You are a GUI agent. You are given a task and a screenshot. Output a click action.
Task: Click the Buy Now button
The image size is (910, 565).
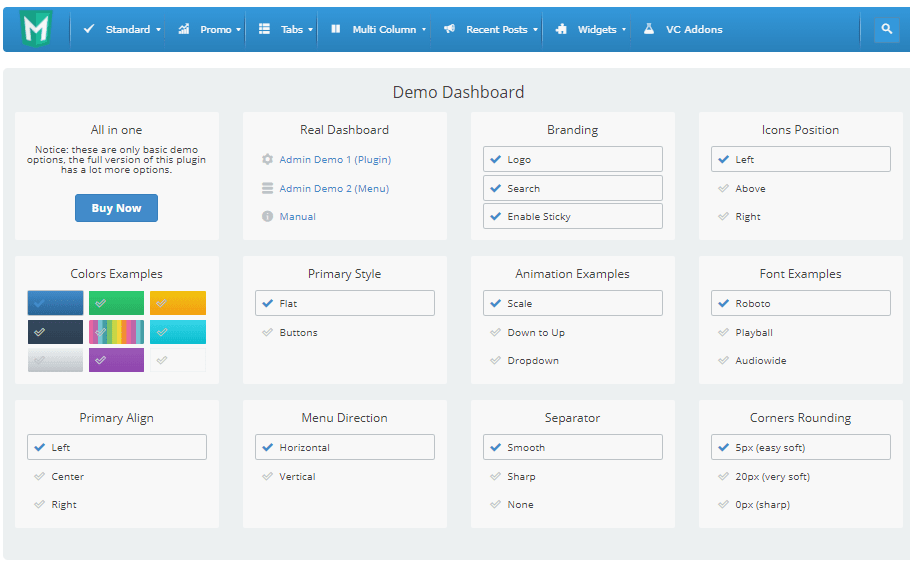[x=116, y=208]
